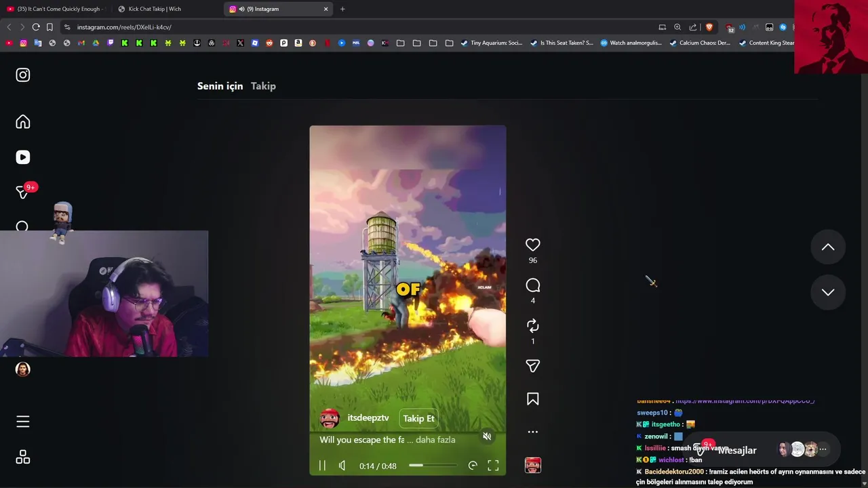This screenshot has height=488, width=868.
Task: Switch to the 'Senin için' tab
Action: tap(220, 86)
